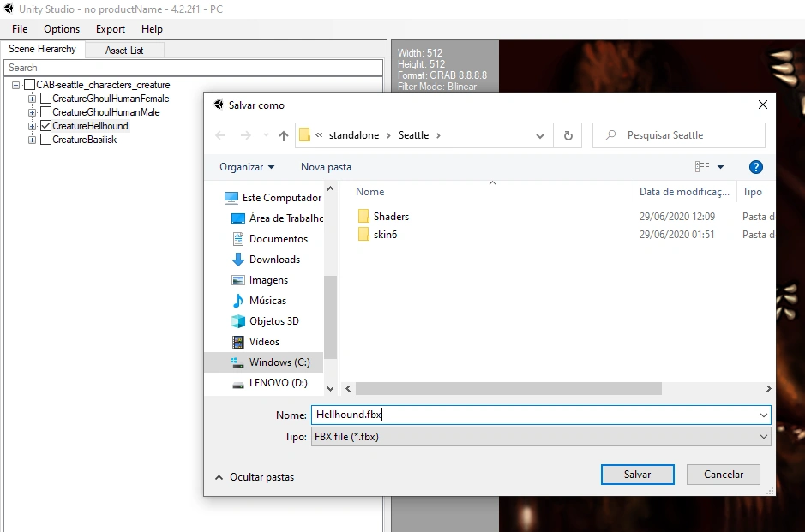Expand the CreatureGhoulHumanMale tree node

point(32,112)
